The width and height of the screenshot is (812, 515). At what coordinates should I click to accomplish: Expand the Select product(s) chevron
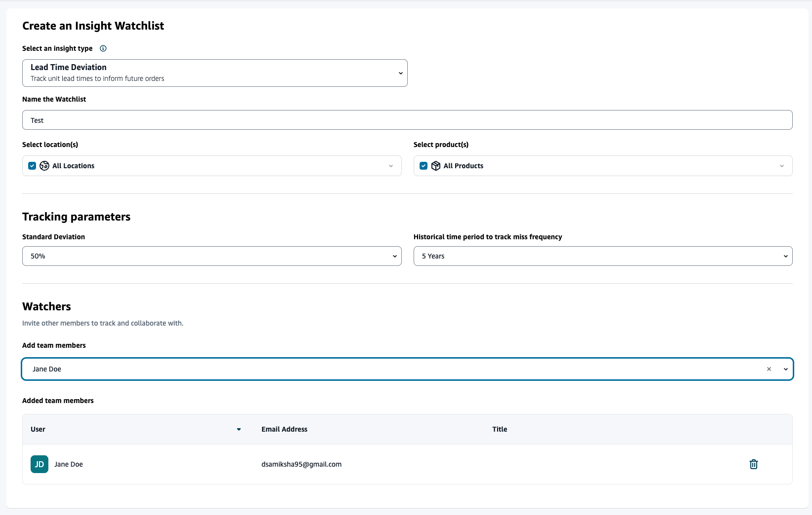782,166
